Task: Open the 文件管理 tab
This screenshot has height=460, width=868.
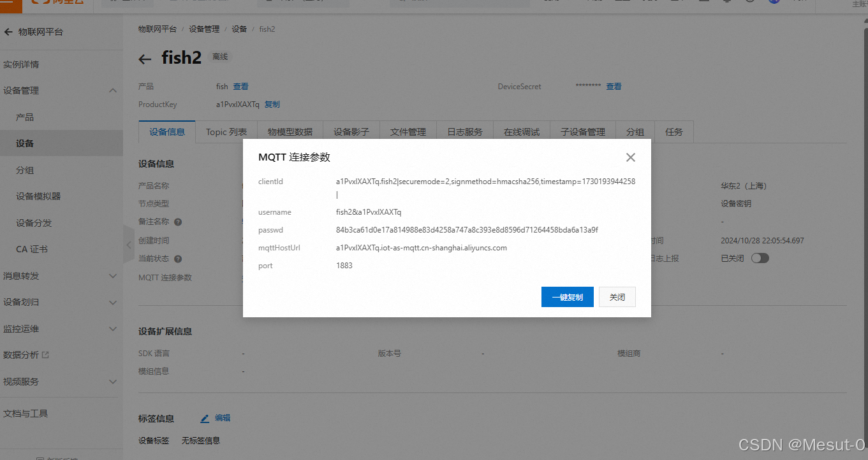Action: coord(408,132)
